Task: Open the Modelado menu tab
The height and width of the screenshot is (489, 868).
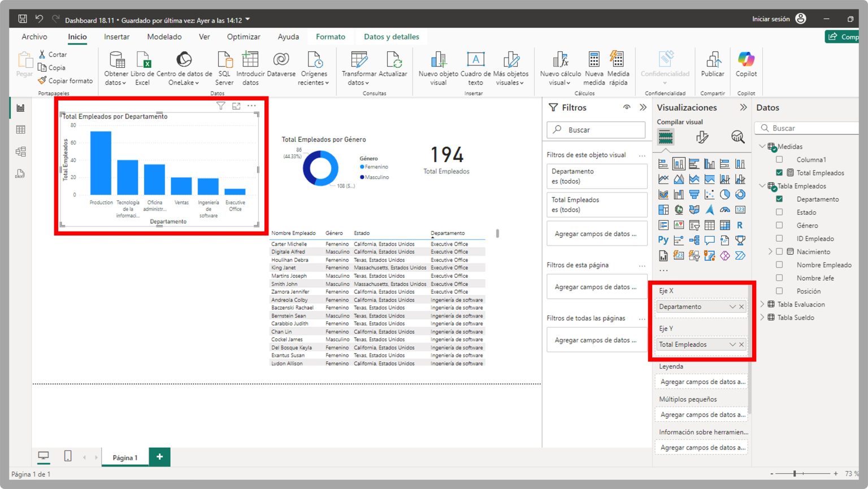Action: (x=164, y=36)
